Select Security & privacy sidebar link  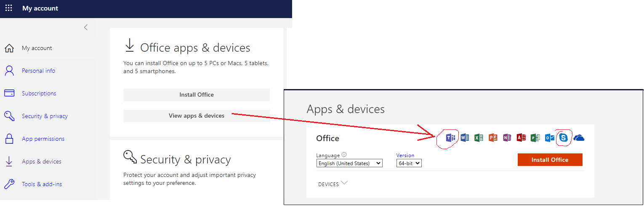[45, 116]
